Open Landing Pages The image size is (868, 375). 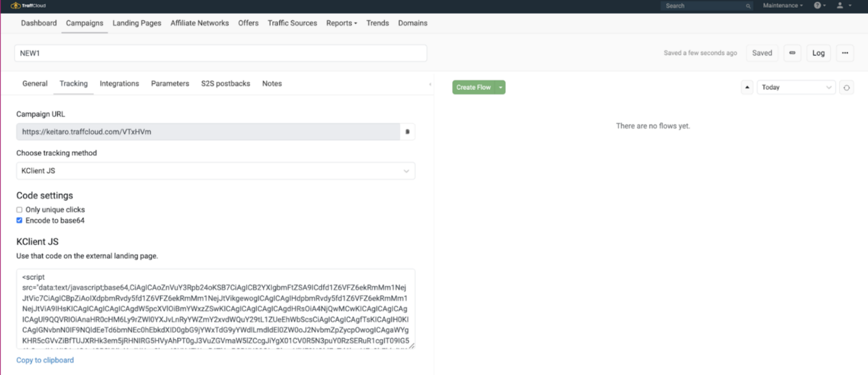coord(137,23)
